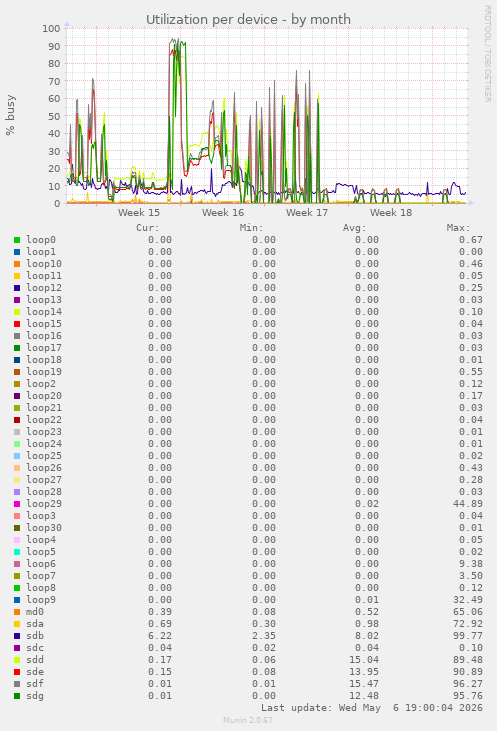497x731 pixels.
Task: Click the 'sdf' legend label
Action: 35,684
